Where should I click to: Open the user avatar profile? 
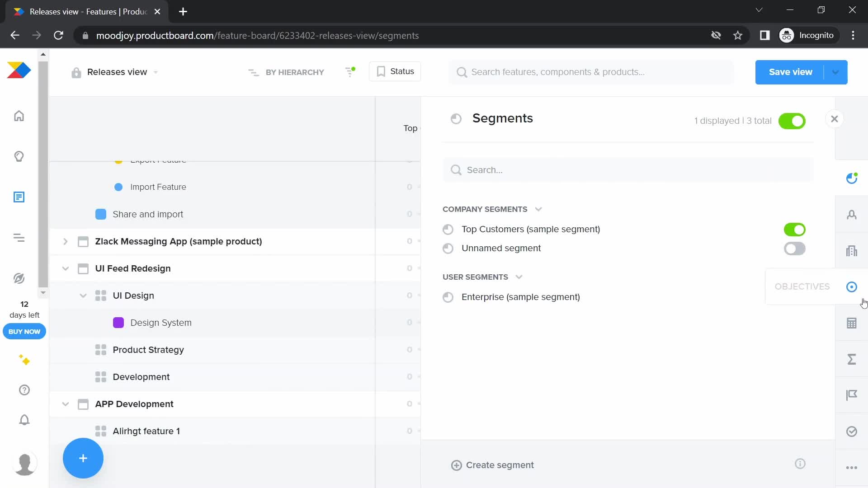point(25,464)
